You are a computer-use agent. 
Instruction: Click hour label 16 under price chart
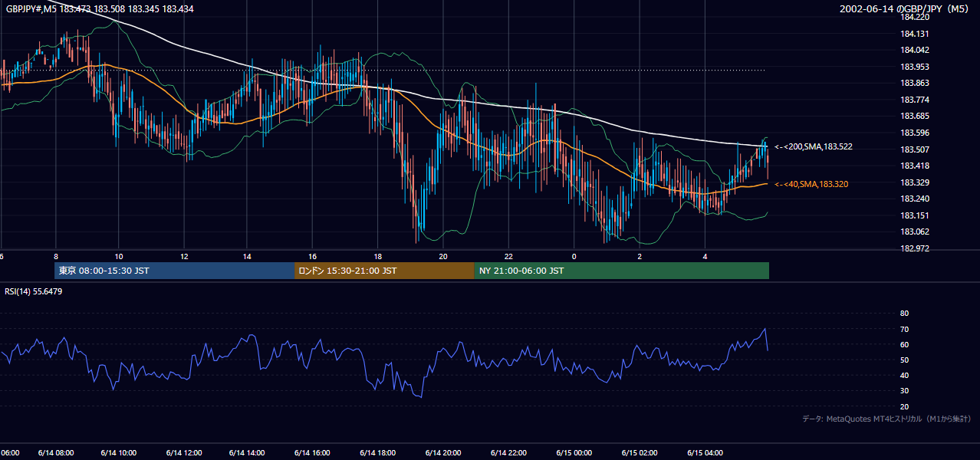click(x=313, y=256)
